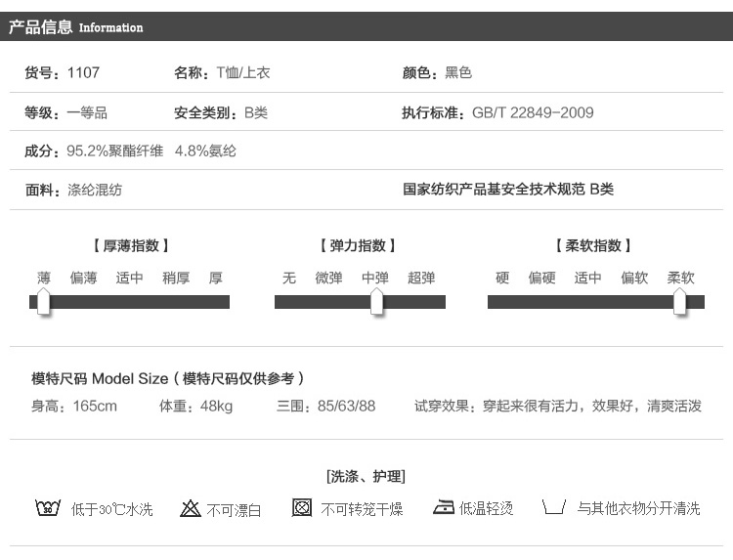The height and width of the screenshot is (560, 733).
Task: Click the 执行标准 GB/T 22849-2009 text
Action: tap(497, 112)
